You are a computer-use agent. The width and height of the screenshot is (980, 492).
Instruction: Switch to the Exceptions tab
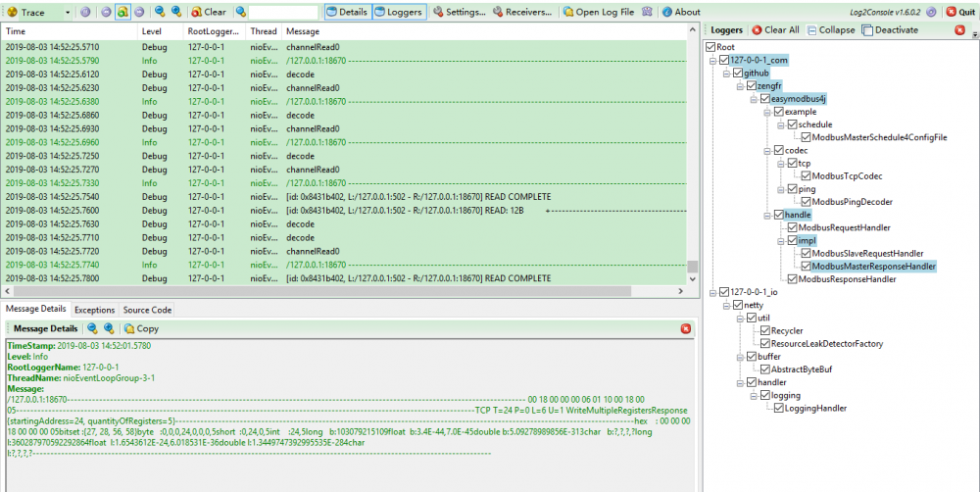94,310
